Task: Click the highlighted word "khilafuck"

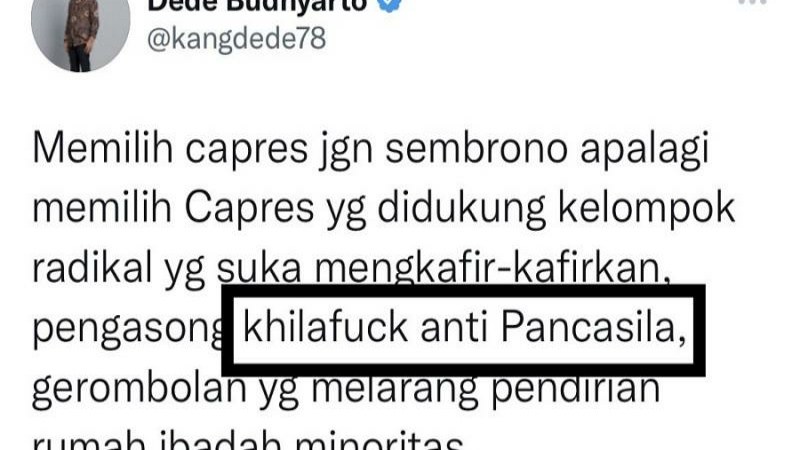Action: click(326, 327)
